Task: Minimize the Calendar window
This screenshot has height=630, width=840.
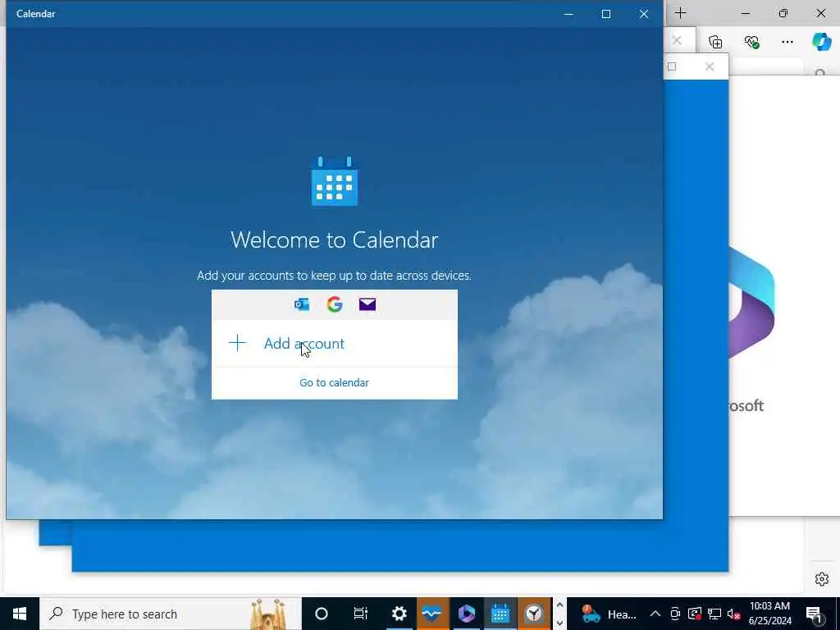Action: point(568,14)
